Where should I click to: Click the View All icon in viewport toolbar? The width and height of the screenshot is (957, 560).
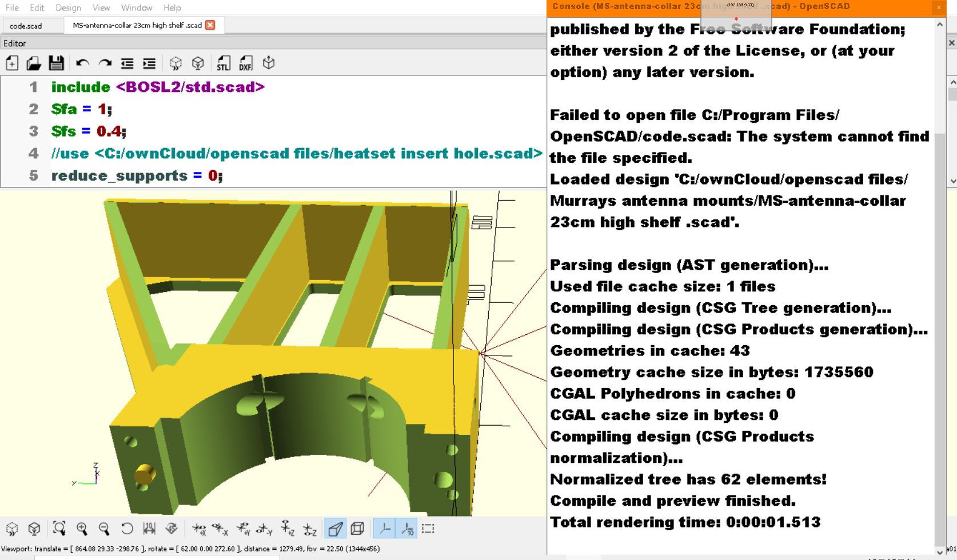pos(59,529)
